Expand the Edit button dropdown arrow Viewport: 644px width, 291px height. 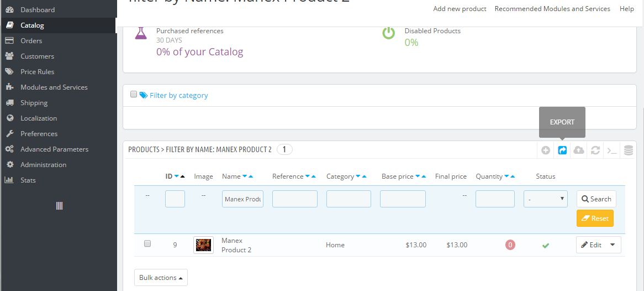tap(612, 245)
